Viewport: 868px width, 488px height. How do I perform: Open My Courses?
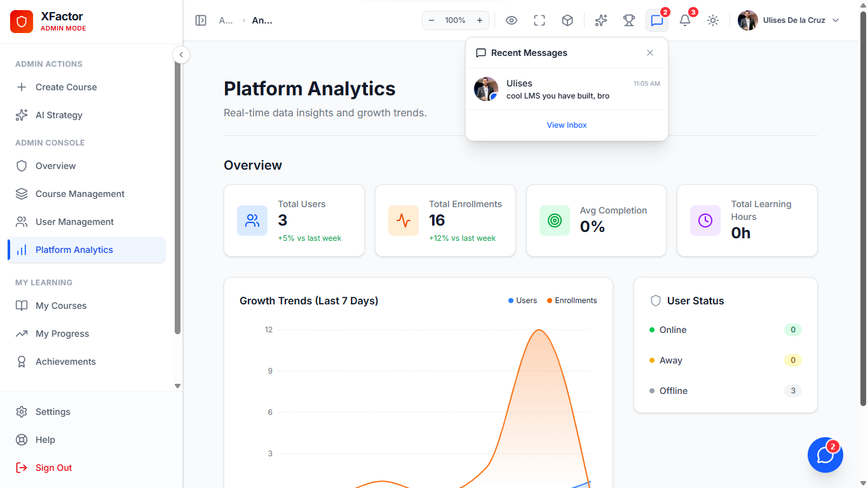[x=86, y=306]
